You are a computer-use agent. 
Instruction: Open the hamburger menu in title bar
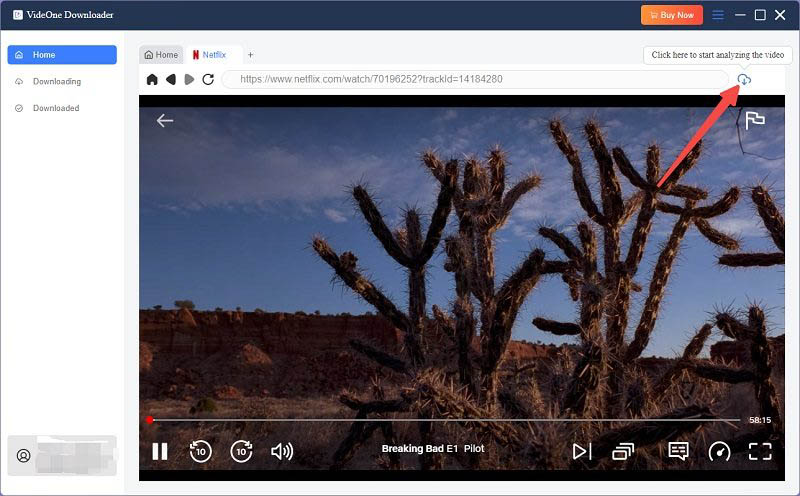pos(718,15)
